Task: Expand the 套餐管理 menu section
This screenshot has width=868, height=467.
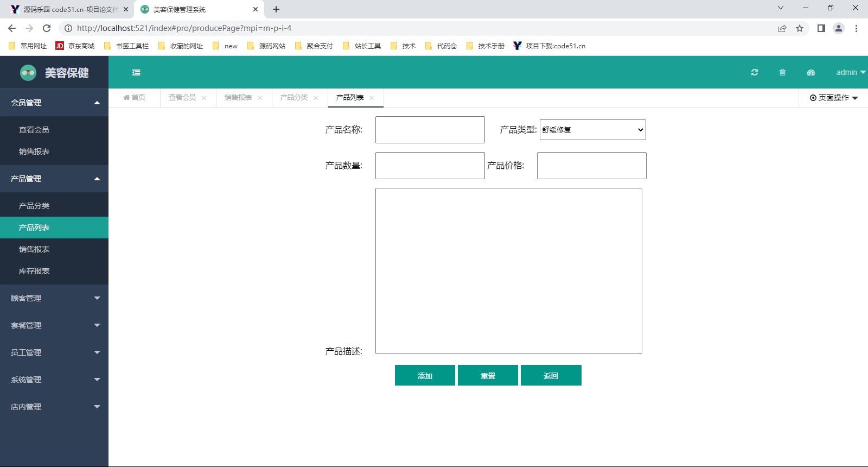Action: click(54, 325)
